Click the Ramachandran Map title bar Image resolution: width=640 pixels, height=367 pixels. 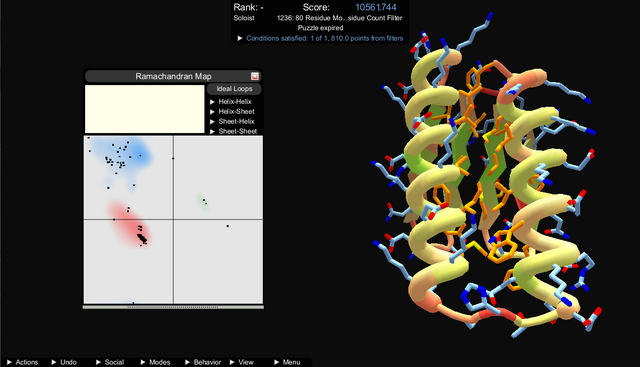tap(173, 76)
